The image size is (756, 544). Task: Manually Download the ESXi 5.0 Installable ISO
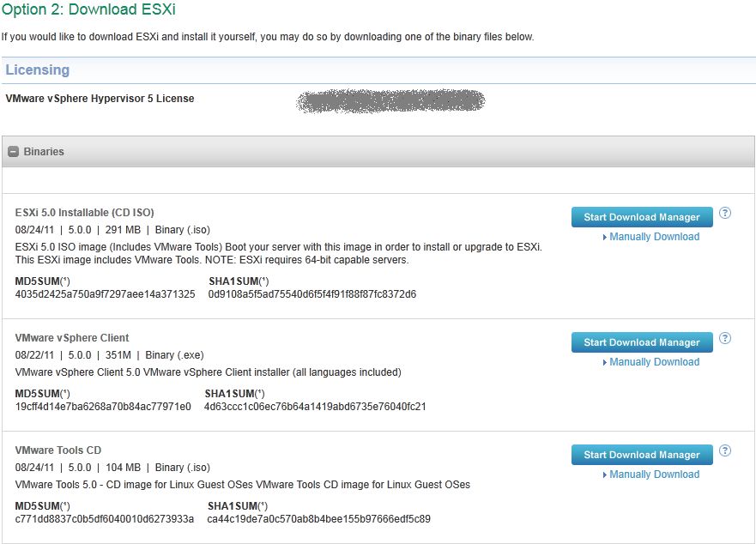(654, 237)
